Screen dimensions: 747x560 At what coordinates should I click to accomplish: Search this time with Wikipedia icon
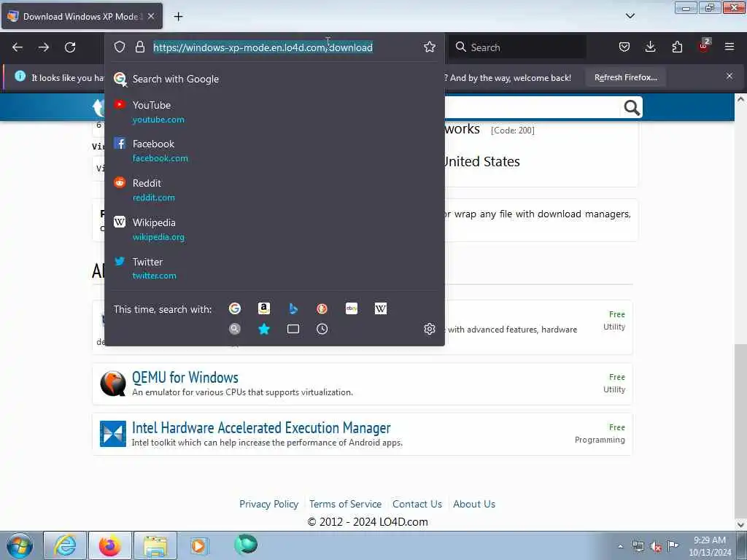coord(381,308)
